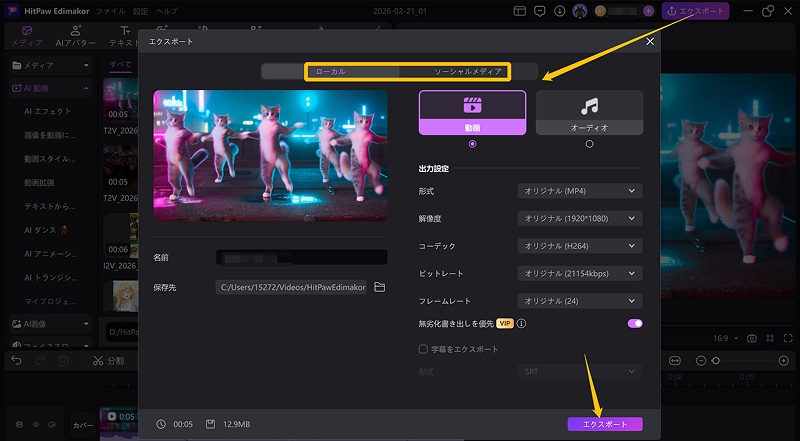Open the download center icon
Image resolution: width=800 pixels, height=441 pixels.
[560, 11]
